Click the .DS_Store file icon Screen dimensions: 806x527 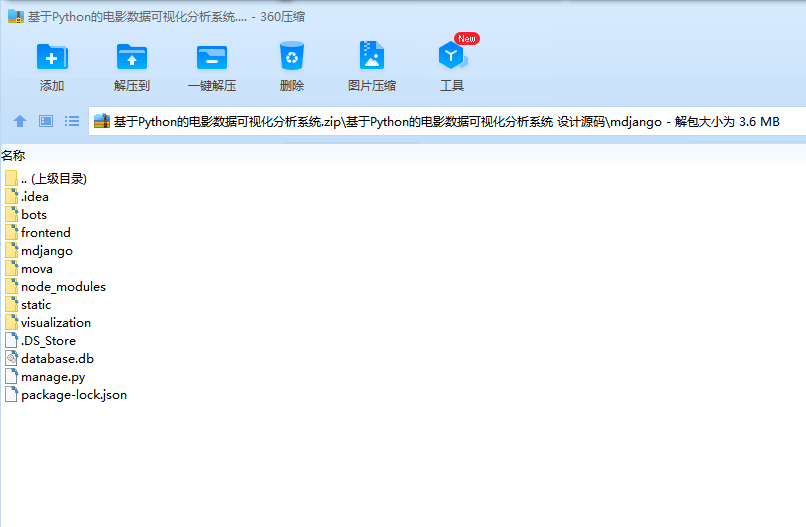11,340
